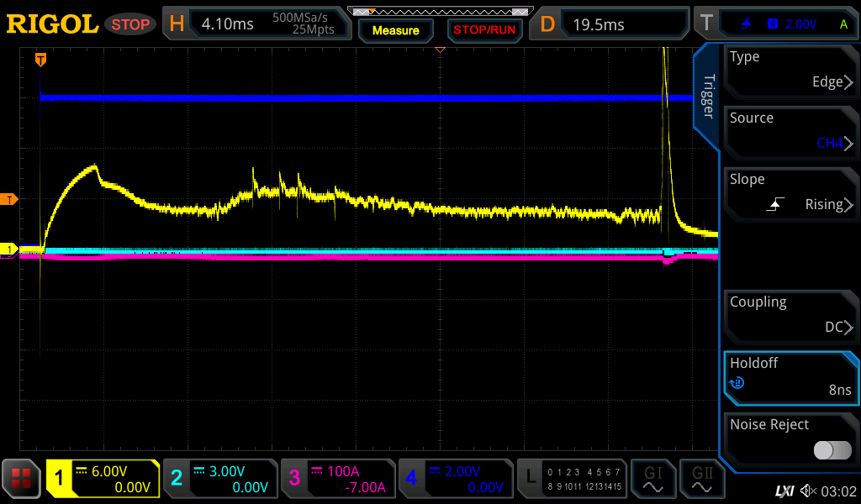Screen dimensions: 861x504
Task: Toggle channel 3 magenta 100A display
Action: (337, 479)
